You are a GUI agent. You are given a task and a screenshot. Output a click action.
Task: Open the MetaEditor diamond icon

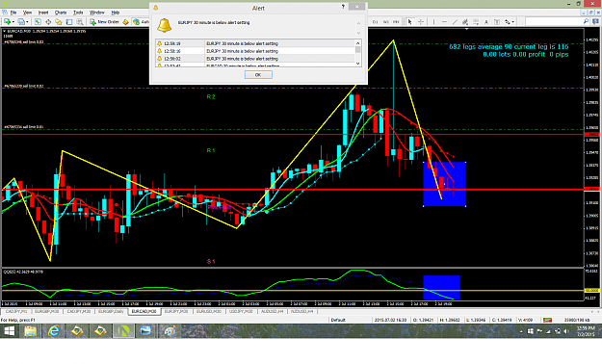point(125,22)
